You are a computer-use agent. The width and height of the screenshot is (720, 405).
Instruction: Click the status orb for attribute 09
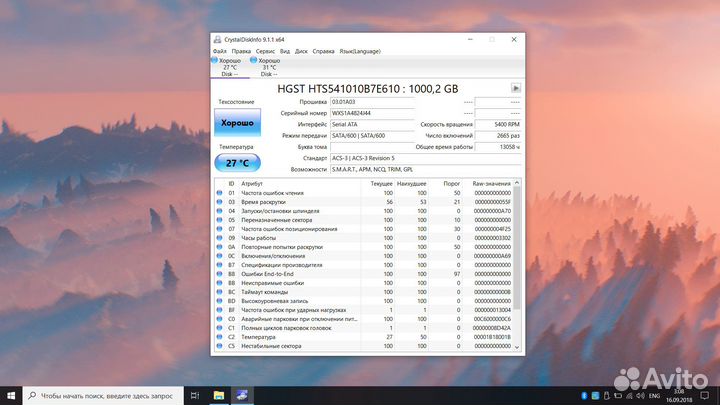tap(219, 238)
